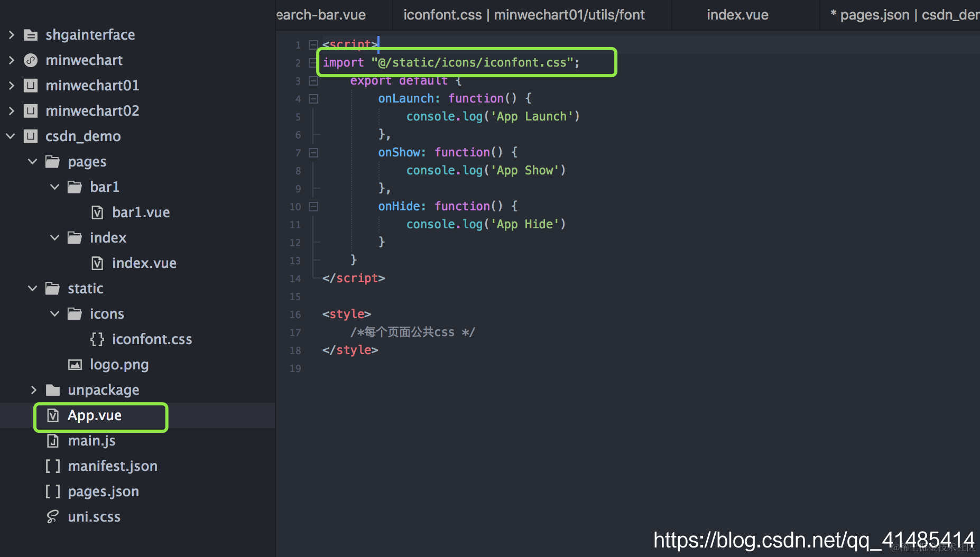Image resolution: width=980 pixels, height=557 pixels.
Task: Switch to the earch-bar.vue tab
Action: point(334,15)
